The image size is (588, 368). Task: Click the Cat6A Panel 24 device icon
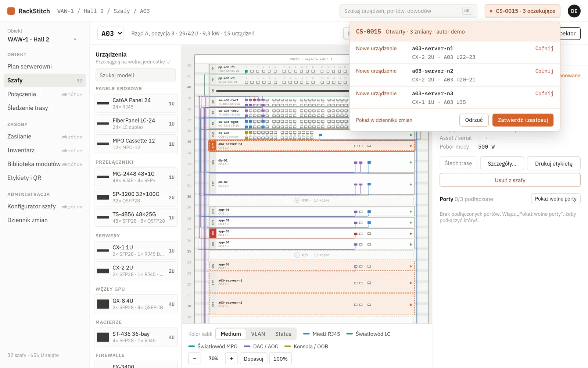click(103, 103)
